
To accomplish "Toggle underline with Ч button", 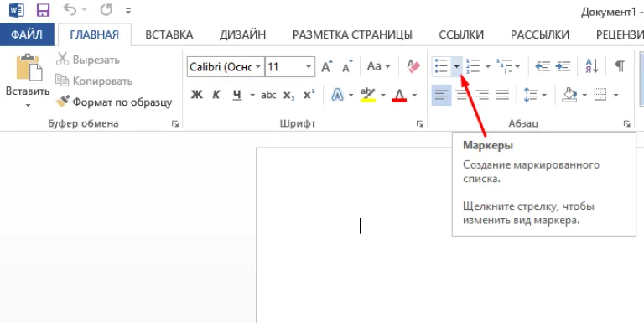I will coord(237,96).
